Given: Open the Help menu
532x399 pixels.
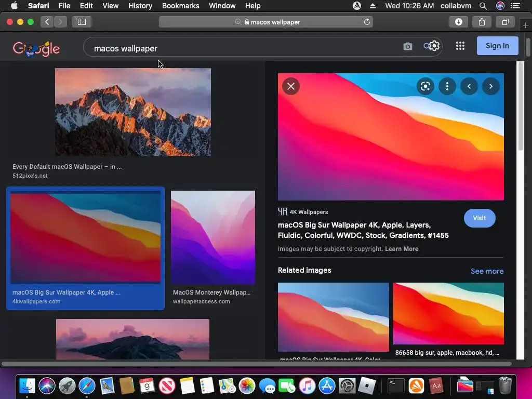Looking at the screenshot, I should click(x=253, y=6).
